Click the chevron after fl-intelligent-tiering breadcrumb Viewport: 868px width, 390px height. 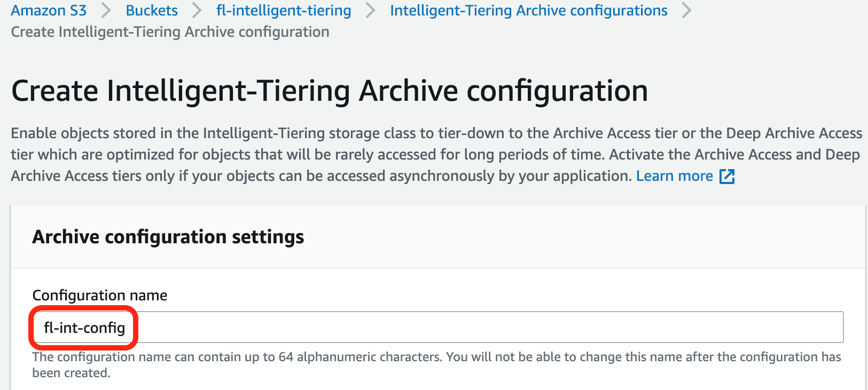pos(371,11)
